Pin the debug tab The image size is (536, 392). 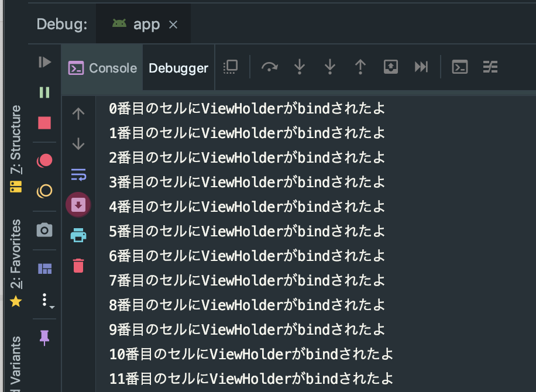coord(44,338)
